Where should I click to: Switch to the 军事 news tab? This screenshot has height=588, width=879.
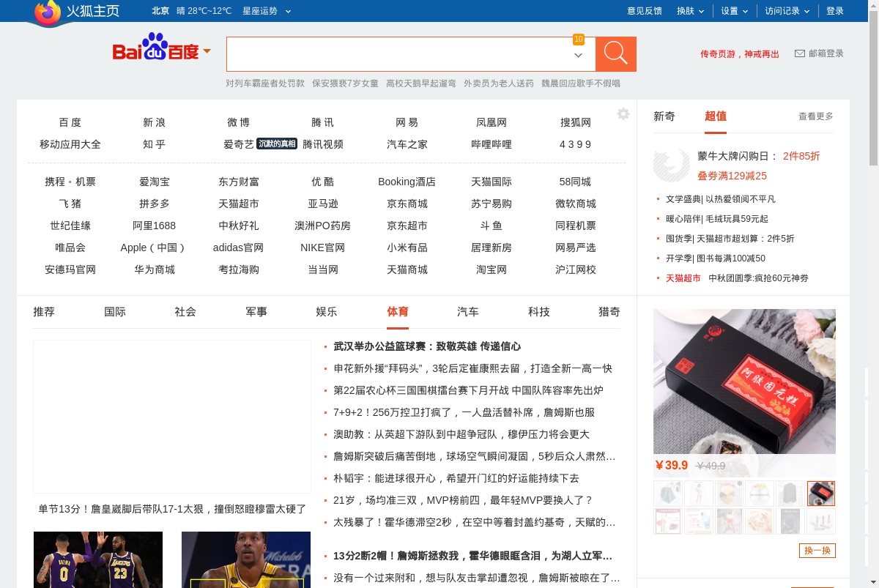256,312
